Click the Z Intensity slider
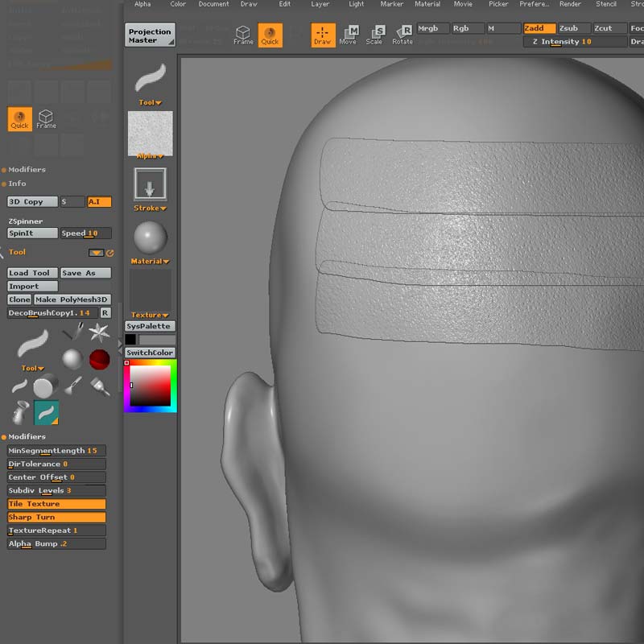 pos(575,42)
